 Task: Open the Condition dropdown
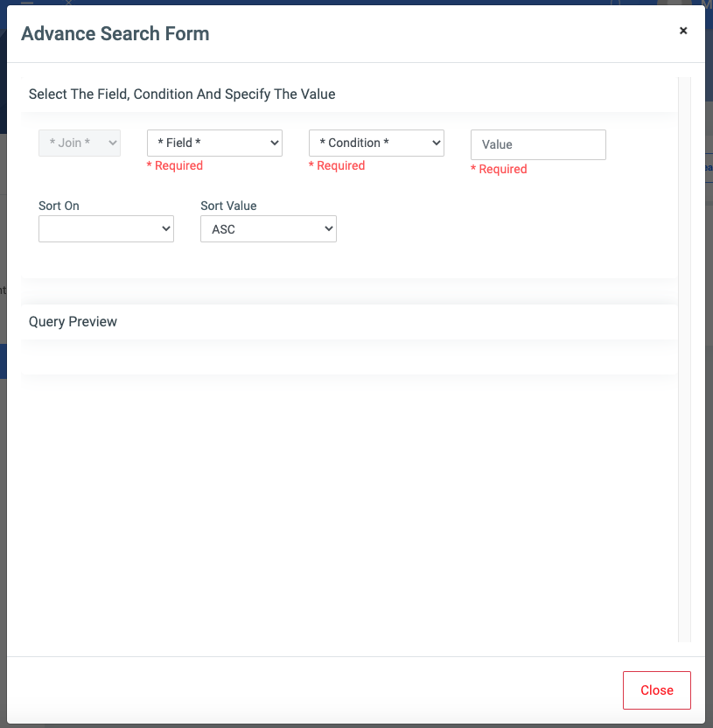click(x=376, y=143)
